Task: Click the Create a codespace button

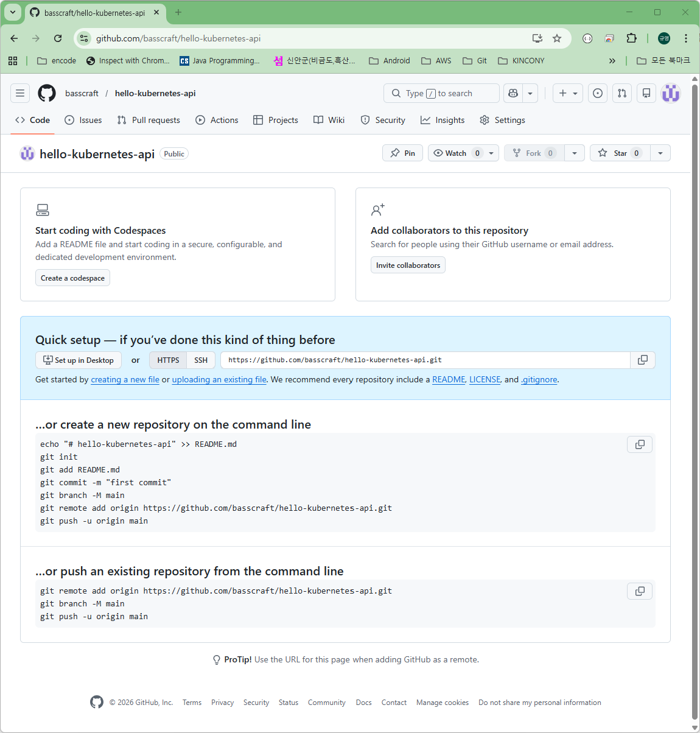Action: tap(72, 278)
